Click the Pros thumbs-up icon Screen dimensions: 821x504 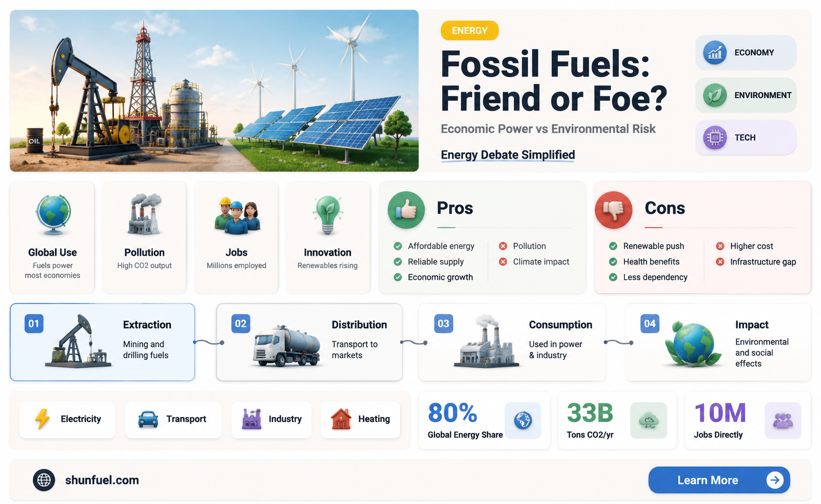click(406, 210)
